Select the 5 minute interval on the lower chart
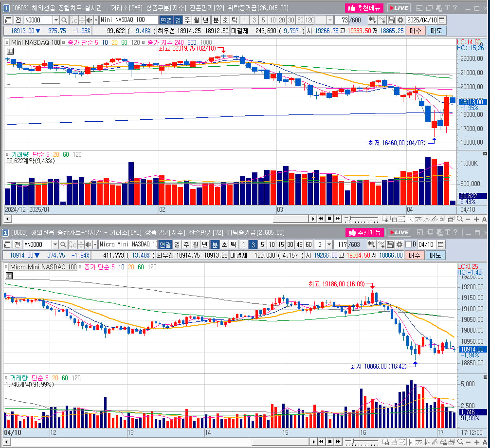Image resolution: width=490 pixels, height=448 pixels. click(262, 244)
